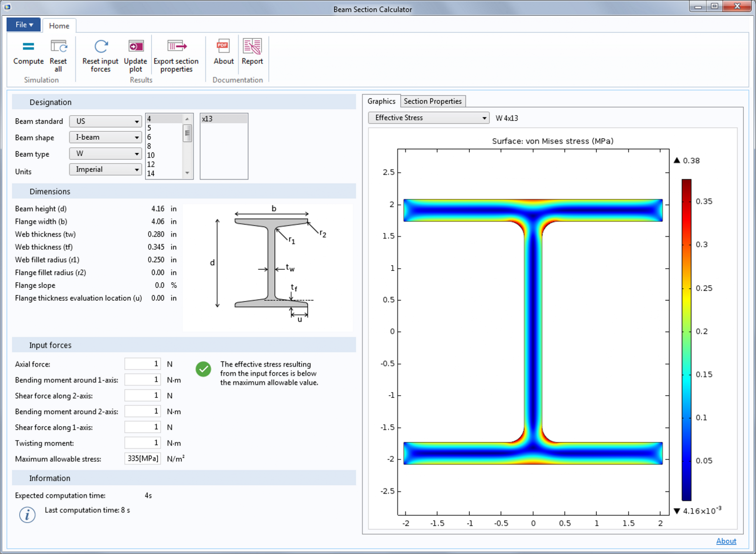Click the About link at bottom right
This screenshot has height=554, width=756.
(726, 541)
